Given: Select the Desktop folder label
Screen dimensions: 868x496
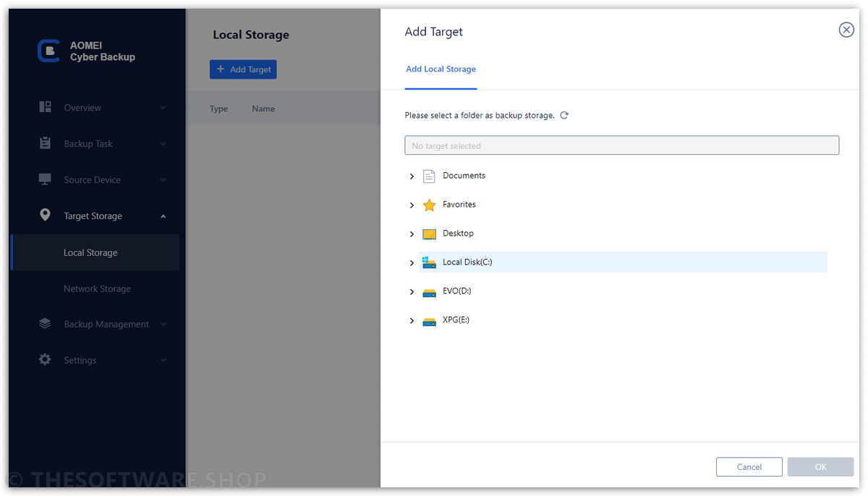Looking at the screenshot, I should click(458, 234).
